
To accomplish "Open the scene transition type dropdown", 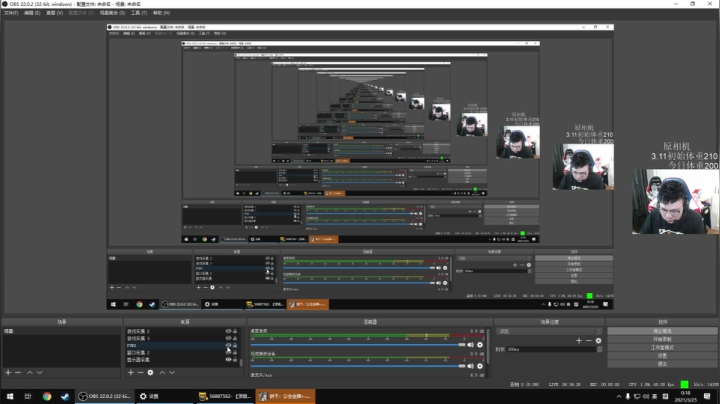I will (549, 331).
